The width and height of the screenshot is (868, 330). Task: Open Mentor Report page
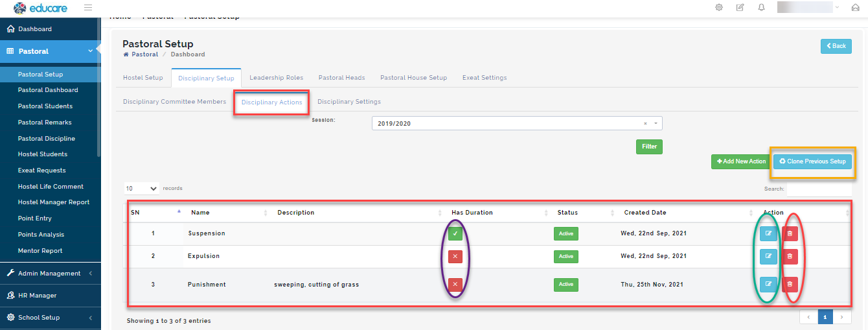click(40, 251)
